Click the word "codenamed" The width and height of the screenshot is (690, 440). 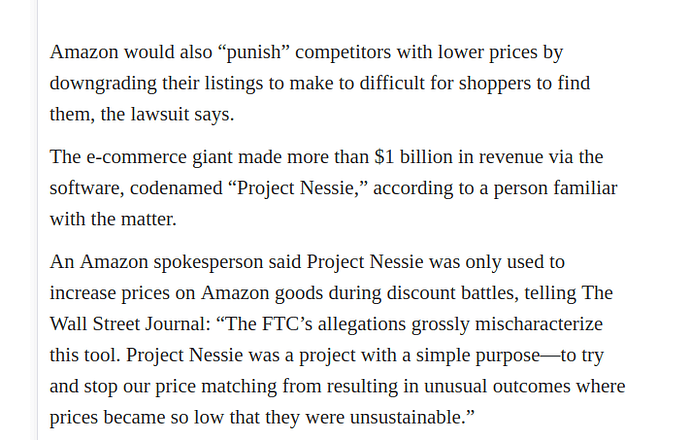click(x=176, y=188)
